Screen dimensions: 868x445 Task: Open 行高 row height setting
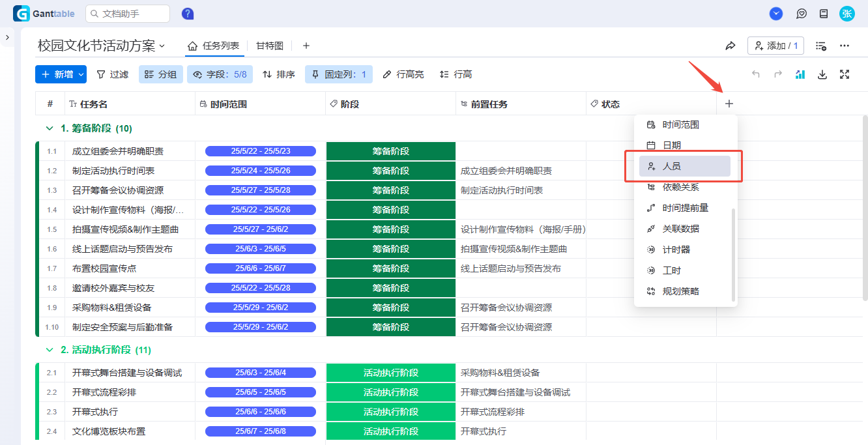[456, 74]
